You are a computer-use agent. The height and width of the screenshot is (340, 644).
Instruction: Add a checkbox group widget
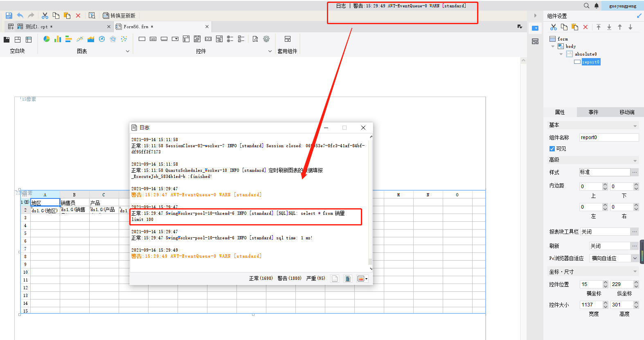click(x=241, y=39)
